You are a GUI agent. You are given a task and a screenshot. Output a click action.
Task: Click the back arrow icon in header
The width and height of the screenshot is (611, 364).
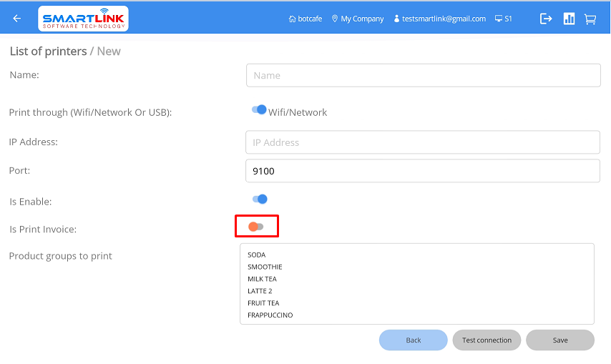(17, 19)
